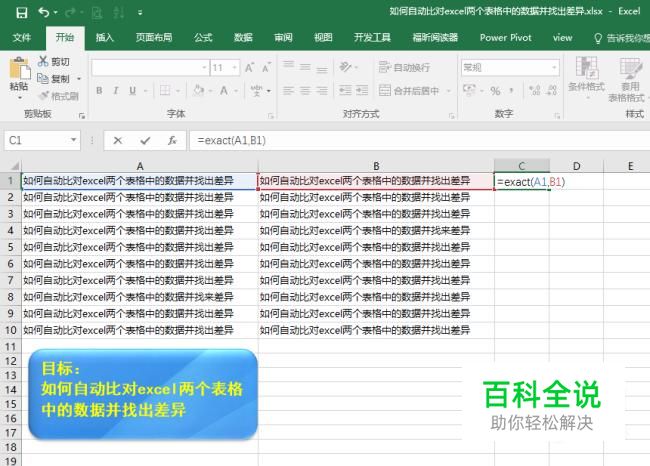Decrease font size with small A icon

click(266, 67)
